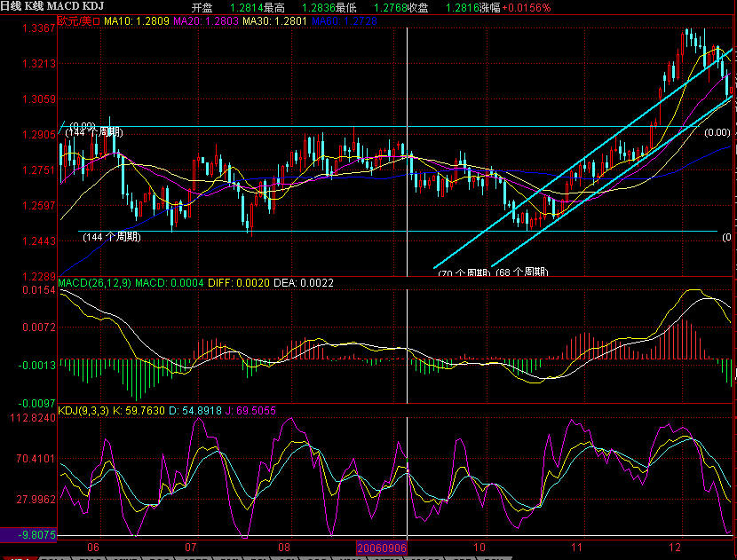Viewport: 737px width, 560px height.
Task: Select the upper rising cyan channel line
Action: (582, 158)
